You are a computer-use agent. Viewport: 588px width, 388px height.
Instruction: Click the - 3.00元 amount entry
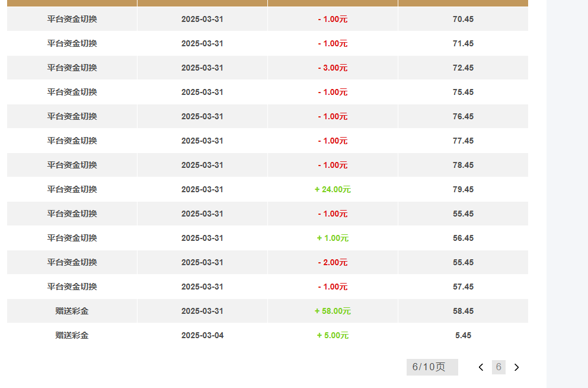[333, 68]
